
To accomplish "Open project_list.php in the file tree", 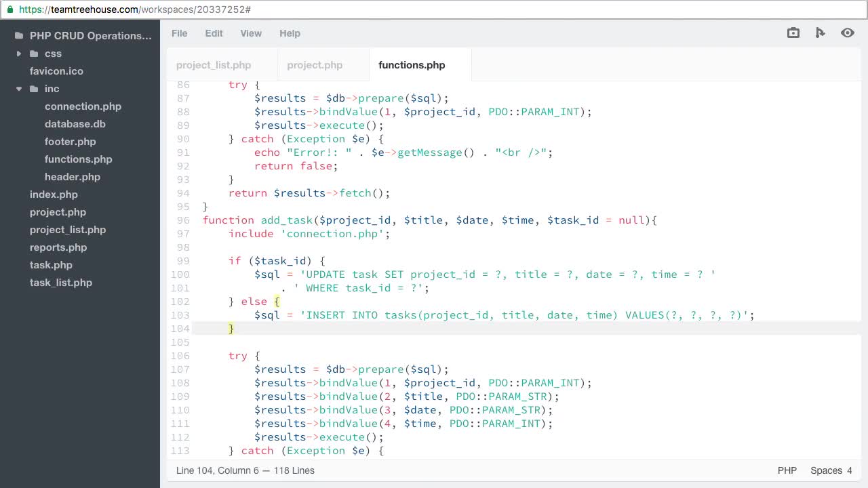I will (68, 230).
